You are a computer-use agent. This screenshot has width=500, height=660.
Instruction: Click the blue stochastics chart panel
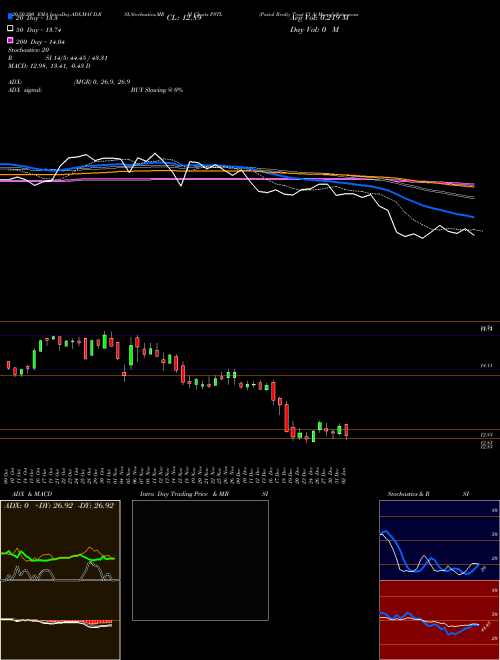pos(439,540)
